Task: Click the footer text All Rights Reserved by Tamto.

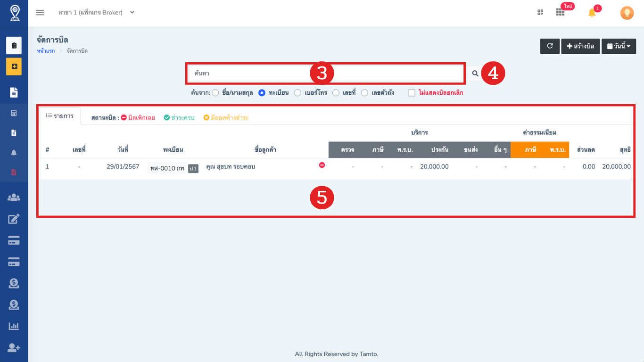Action: click(336, 354)
